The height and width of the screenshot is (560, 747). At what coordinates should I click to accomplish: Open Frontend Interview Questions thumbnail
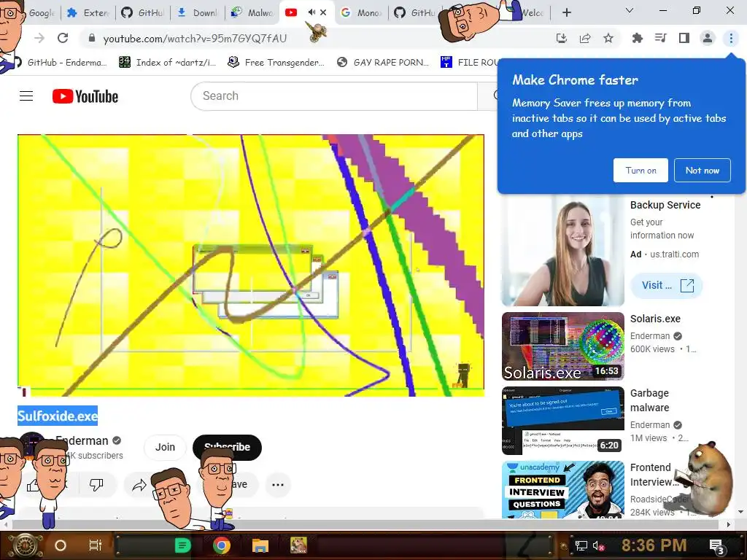(x=562, y=489)
